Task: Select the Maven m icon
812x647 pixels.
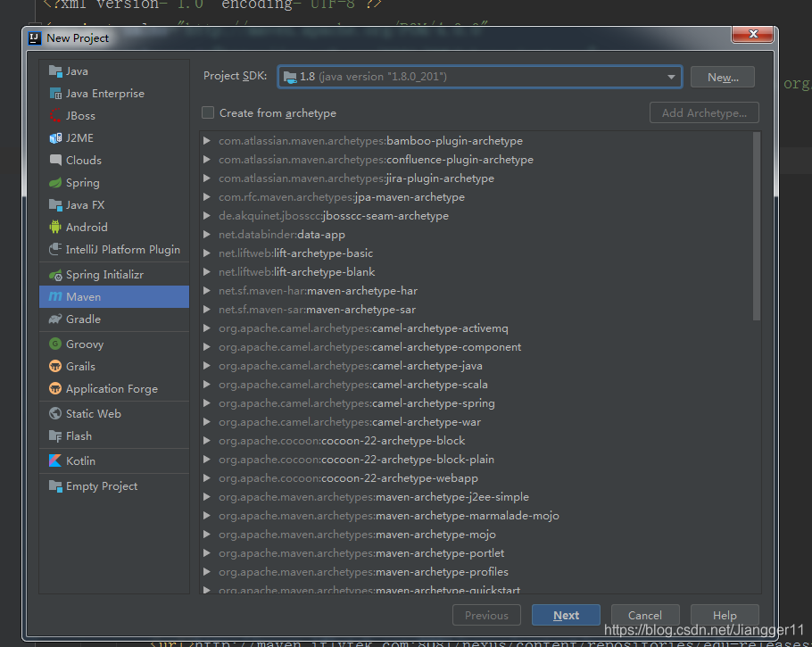Action: pyautogui.click(x=55, y=296)
